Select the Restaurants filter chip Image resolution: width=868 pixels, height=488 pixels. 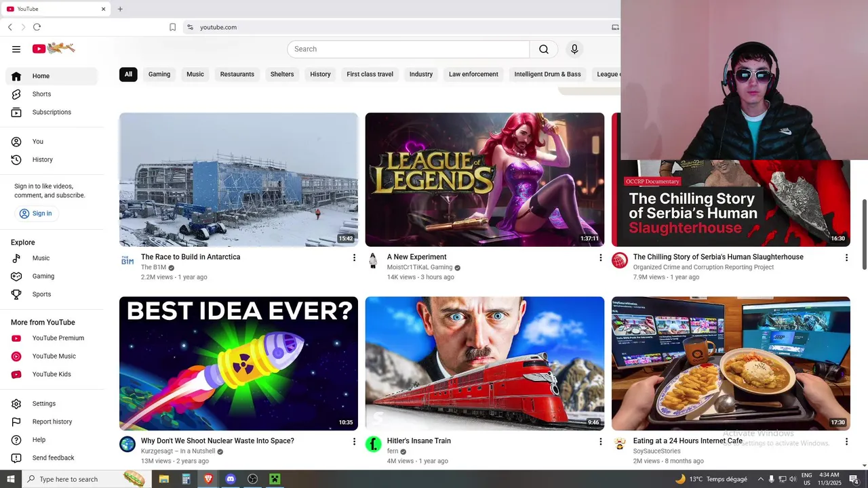coord(237,74)
